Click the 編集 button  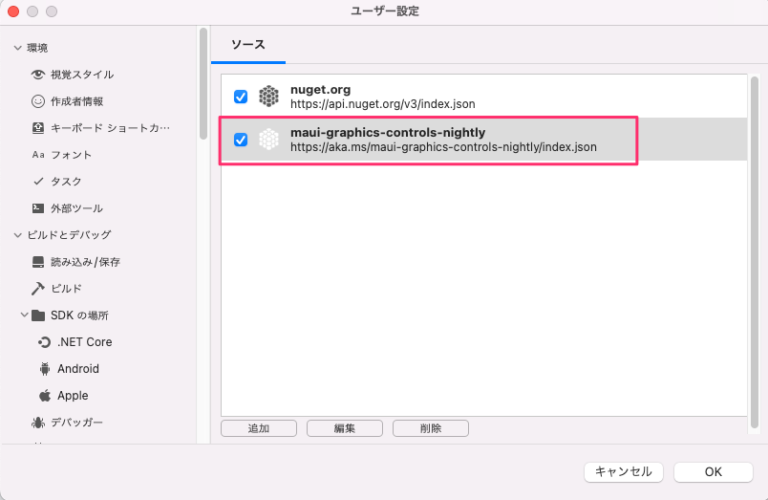pyautogui.click(x=344, y=429)
